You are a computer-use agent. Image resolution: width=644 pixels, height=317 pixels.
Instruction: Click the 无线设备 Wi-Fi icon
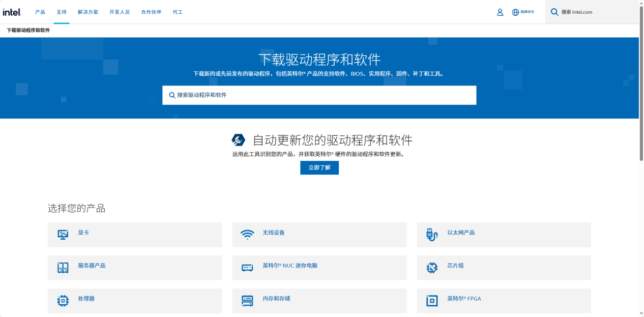click(247, 234)
